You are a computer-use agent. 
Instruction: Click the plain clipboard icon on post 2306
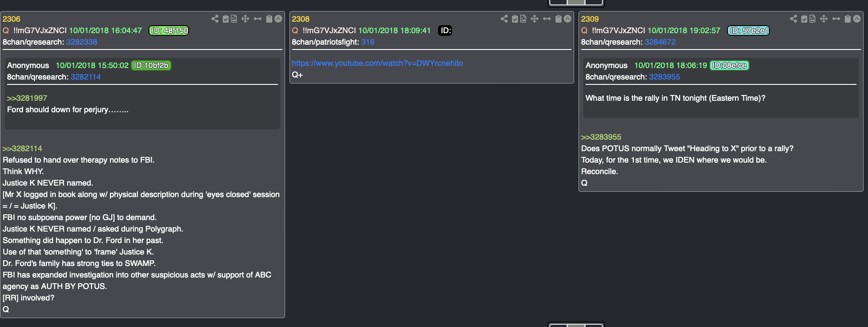pos(269,19)
